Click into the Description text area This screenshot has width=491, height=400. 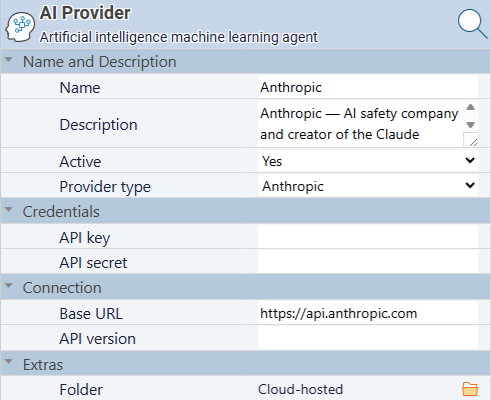(360, 124)
